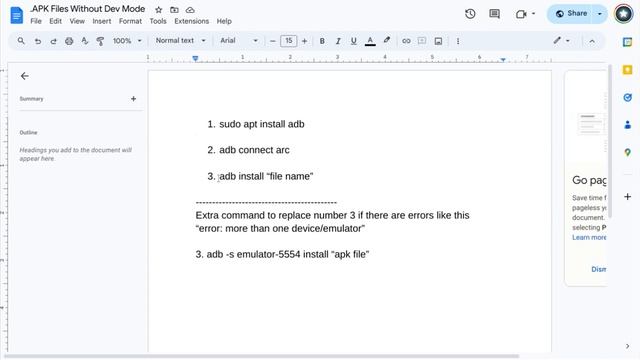The height and width of the screenshot is (360, 640).
Task: Click the Share button
Action: pyautogui.click(x=571, y=14)
